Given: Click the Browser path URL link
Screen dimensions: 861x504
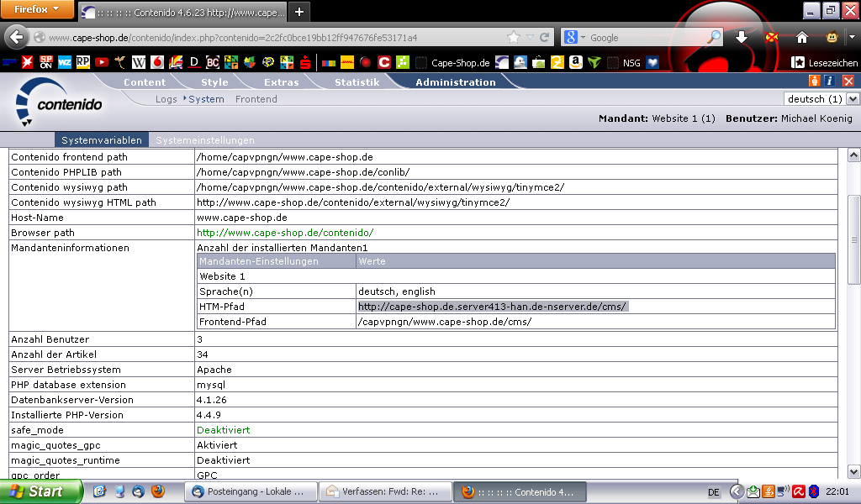Looking at the screenshot, I should pos(285,233).
